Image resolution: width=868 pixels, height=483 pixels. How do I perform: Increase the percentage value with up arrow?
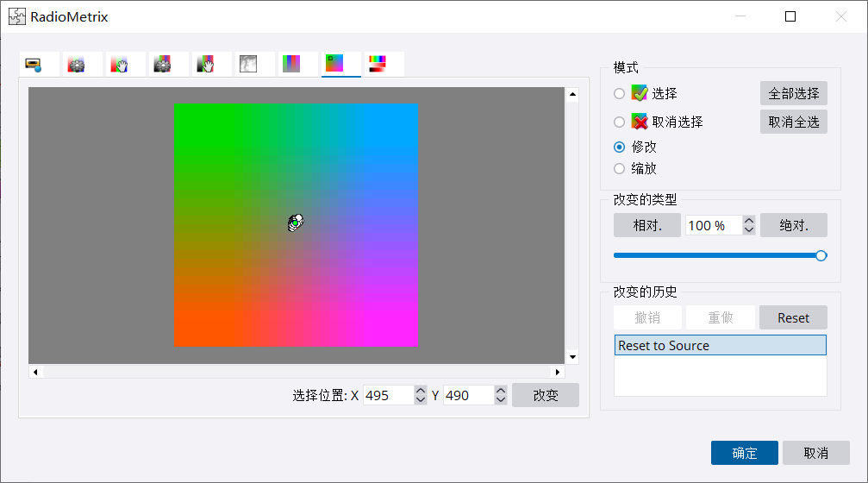tap(749, 221)
